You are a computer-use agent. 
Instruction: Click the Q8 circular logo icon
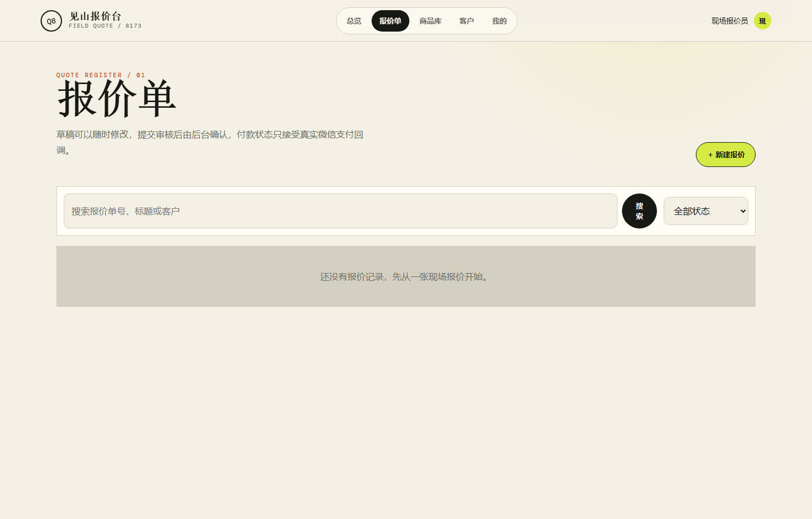(51, 21)
